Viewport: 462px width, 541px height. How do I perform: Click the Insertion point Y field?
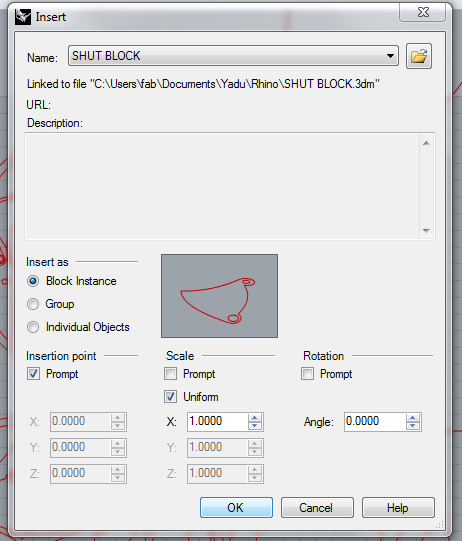(x=80, y=447)
